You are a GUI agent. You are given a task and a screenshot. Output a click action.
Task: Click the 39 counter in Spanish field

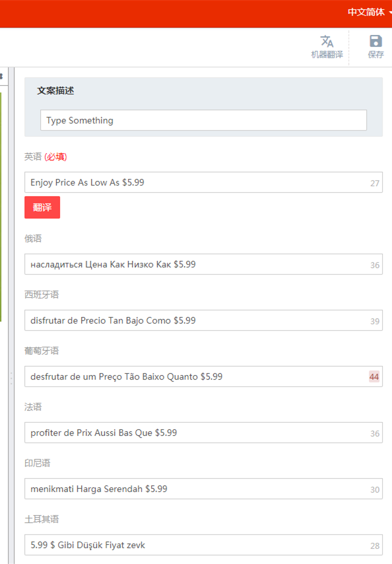pos(375,322)
